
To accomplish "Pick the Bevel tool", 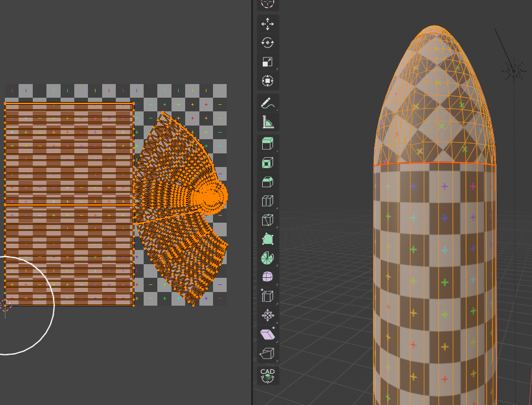I will (268, 182).
